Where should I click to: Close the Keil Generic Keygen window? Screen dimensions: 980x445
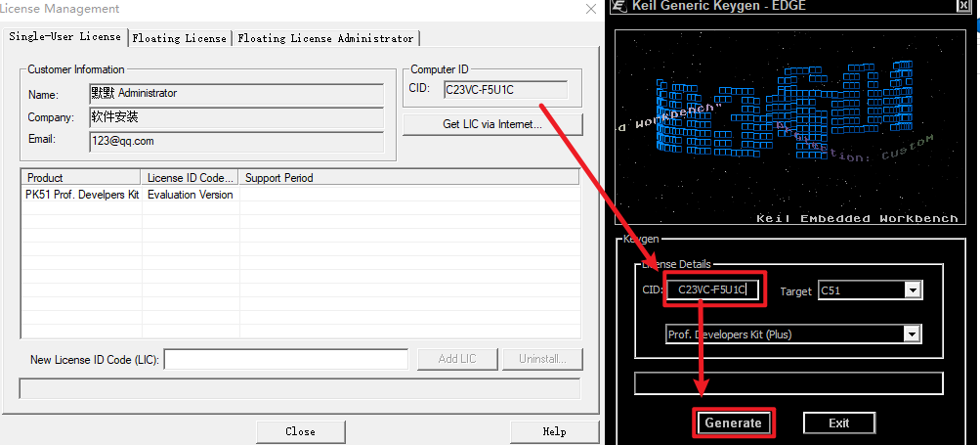click(x=963, y=6)
